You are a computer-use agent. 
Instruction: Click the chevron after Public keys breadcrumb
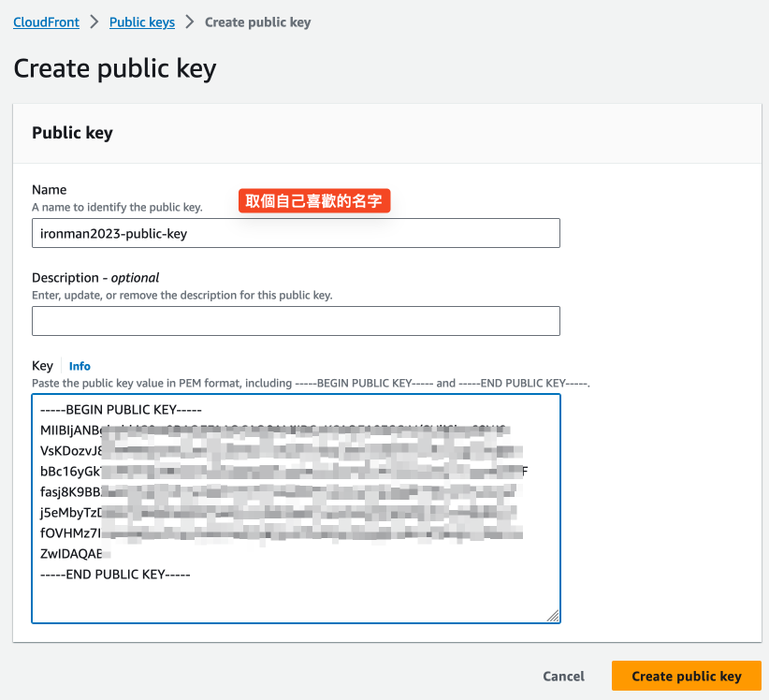190,22
